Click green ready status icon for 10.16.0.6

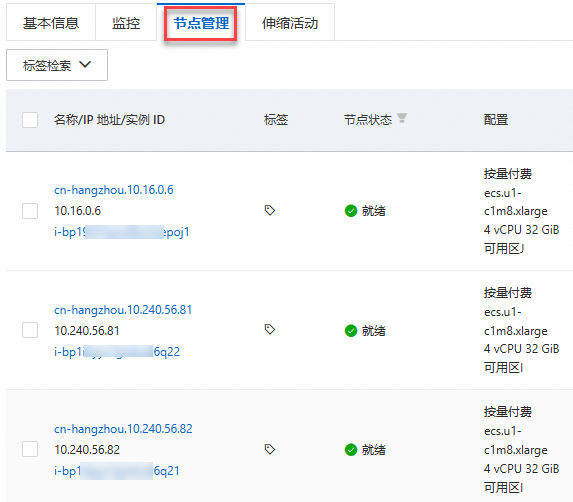click(351, 211)
